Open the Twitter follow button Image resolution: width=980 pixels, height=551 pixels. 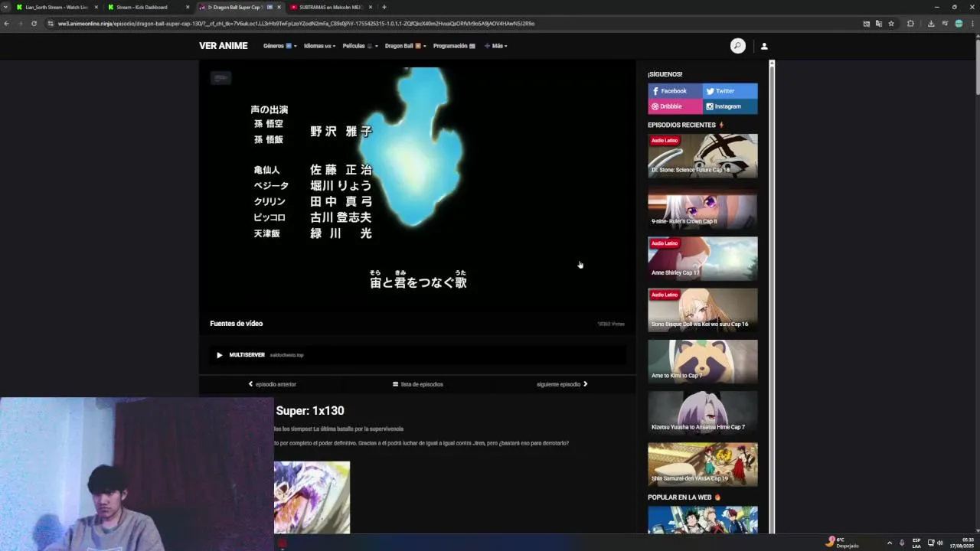pyautogui.click(x=730, y=91)
